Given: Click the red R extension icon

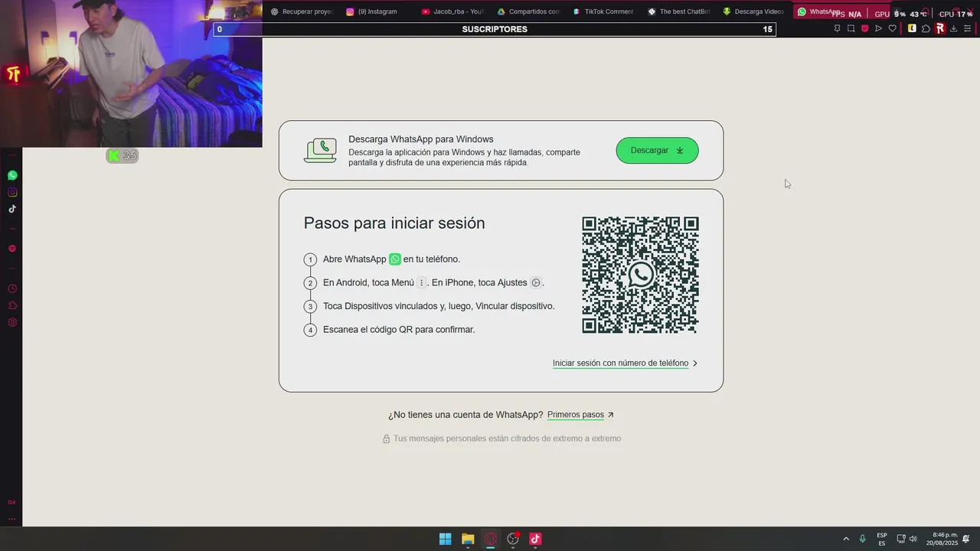Looking at the screenshot, I should (x=939, y=28).
